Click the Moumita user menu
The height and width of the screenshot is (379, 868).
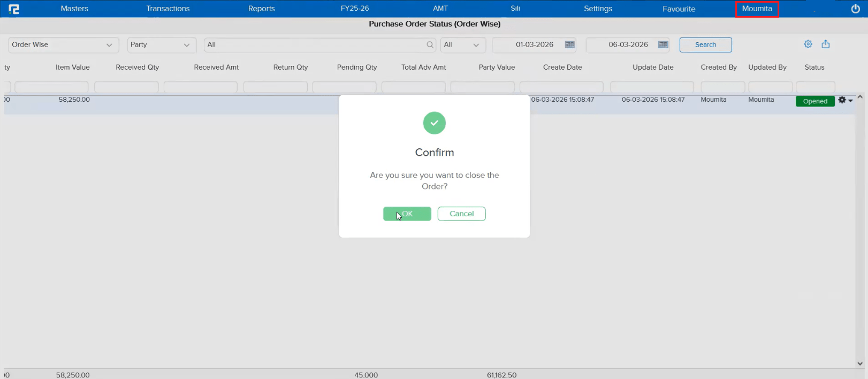[x=757, y=9]
